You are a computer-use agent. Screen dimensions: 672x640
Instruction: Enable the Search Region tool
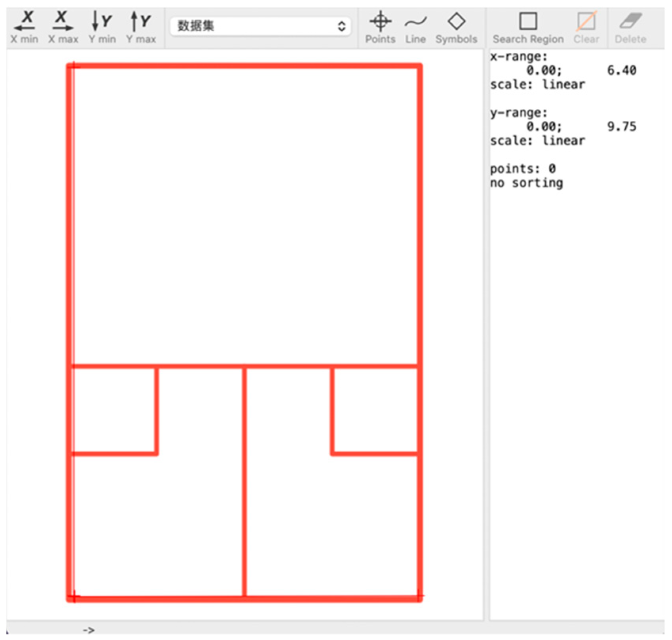pos(528,27)
